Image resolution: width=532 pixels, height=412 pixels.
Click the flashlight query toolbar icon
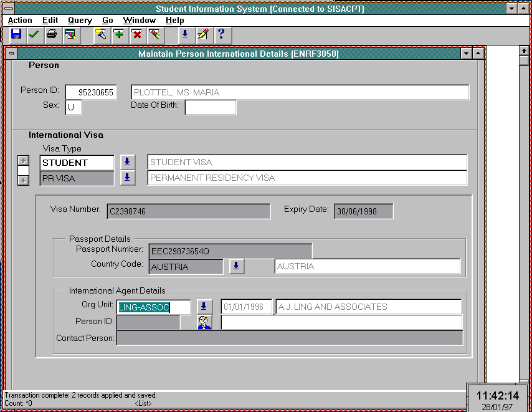click(100, 34)
